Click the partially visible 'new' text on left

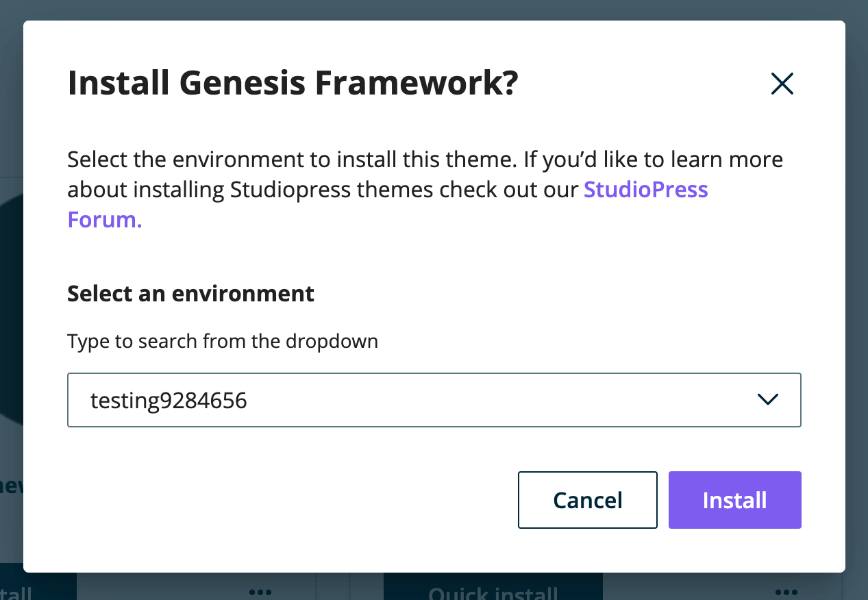coord(10,486)
